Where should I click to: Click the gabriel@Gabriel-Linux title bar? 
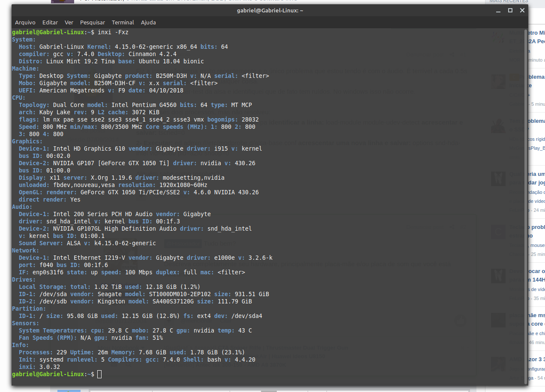coord(270,10)
